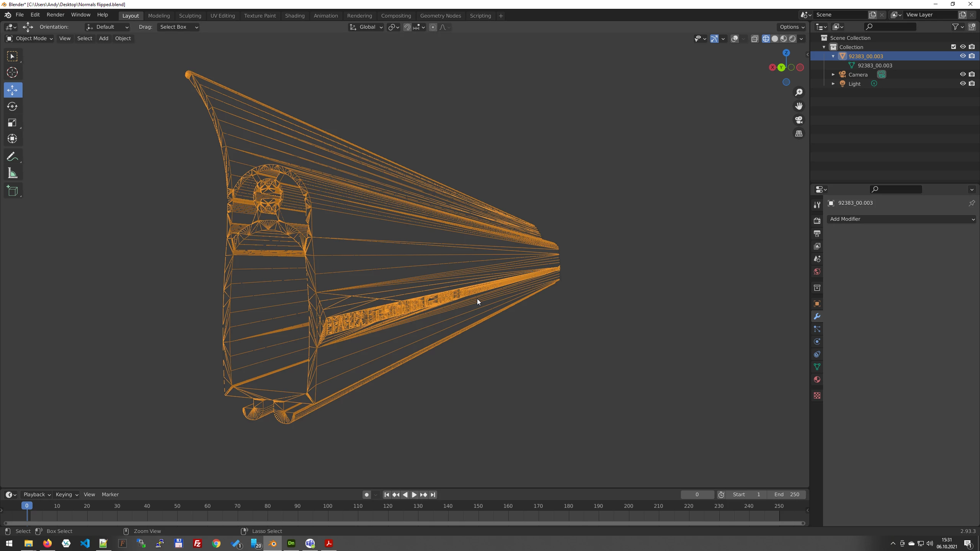
Task: Click the End frame field
Action: pos(787,494)
